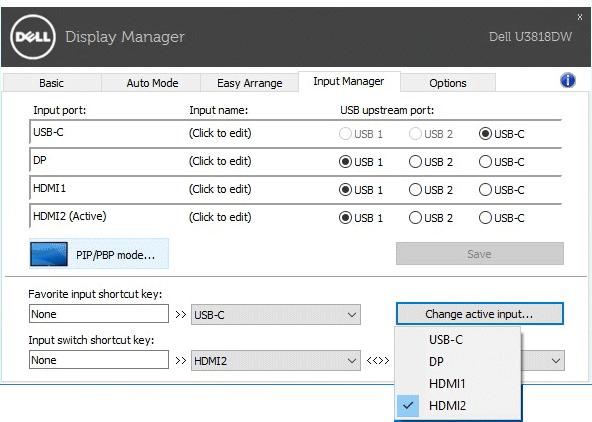Switch to the Easy Arrange tab
Screen dimensions: 592x422
(250, 83)
